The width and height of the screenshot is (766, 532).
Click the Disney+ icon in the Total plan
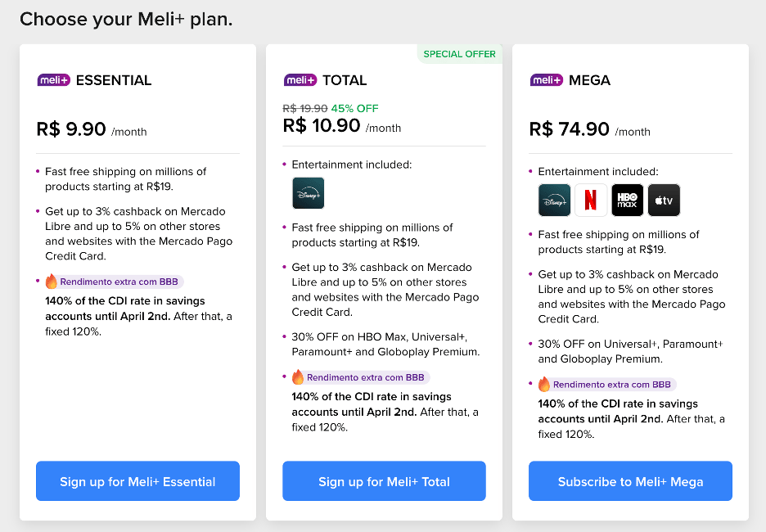[x=309, y=193]
